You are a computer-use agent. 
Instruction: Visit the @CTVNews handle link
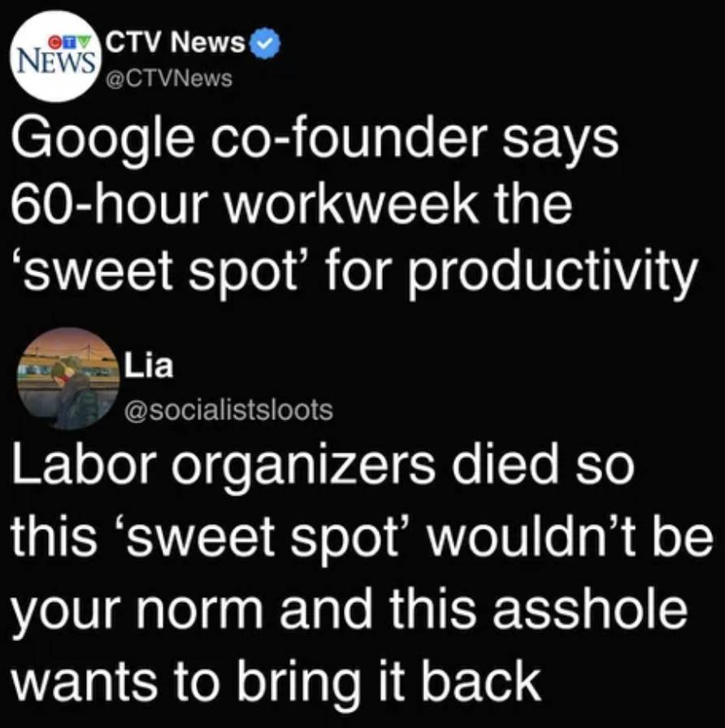(x=169, y=79)
